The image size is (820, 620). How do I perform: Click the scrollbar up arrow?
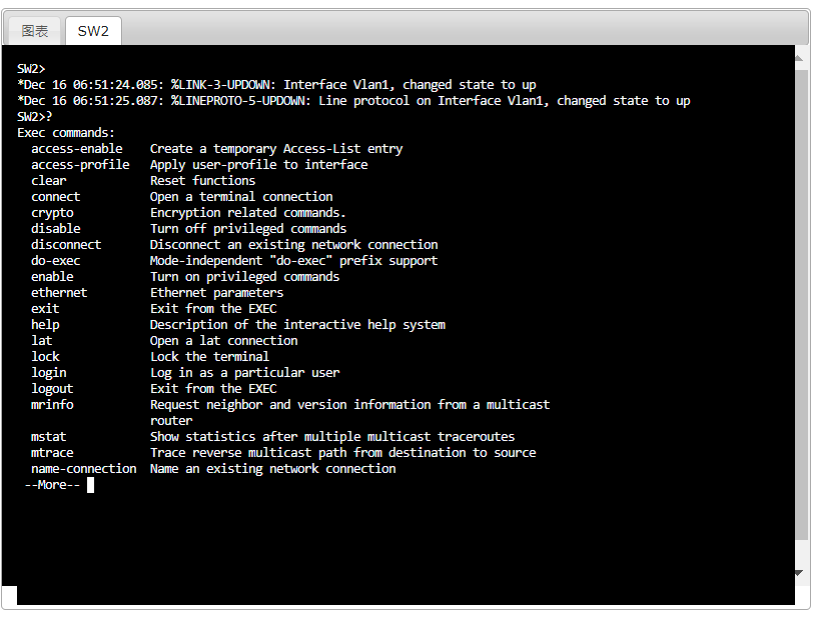799,59
